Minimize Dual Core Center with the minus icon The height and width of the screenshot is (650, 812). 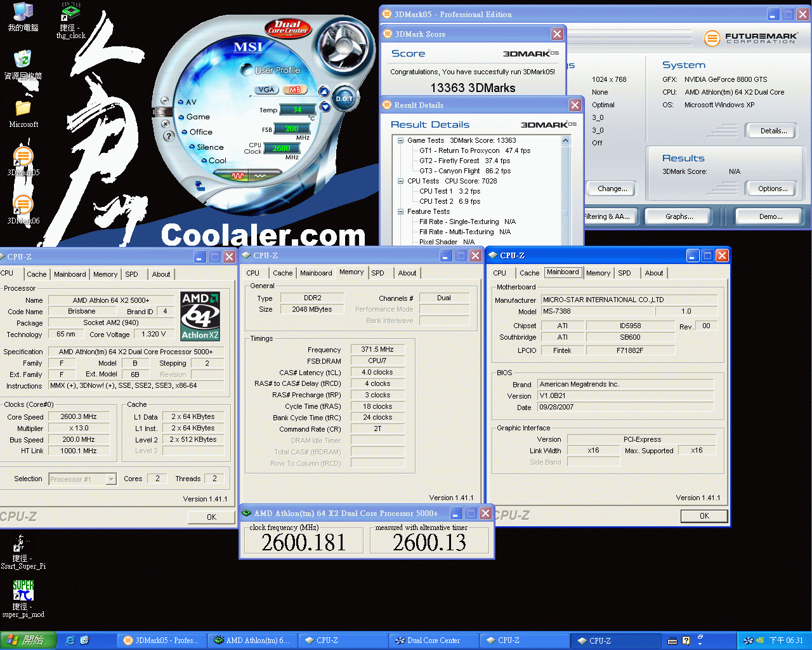pyautogui.click(x=164, y=101)
